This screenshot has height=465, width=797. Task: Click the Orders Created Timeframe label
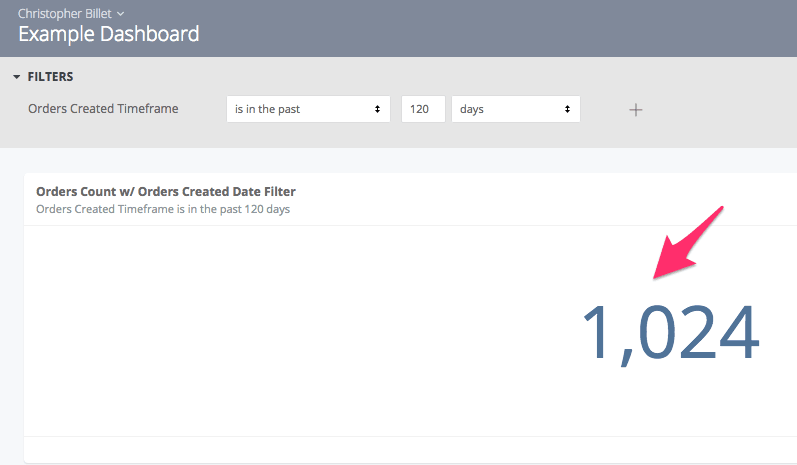tap(103, 108)
